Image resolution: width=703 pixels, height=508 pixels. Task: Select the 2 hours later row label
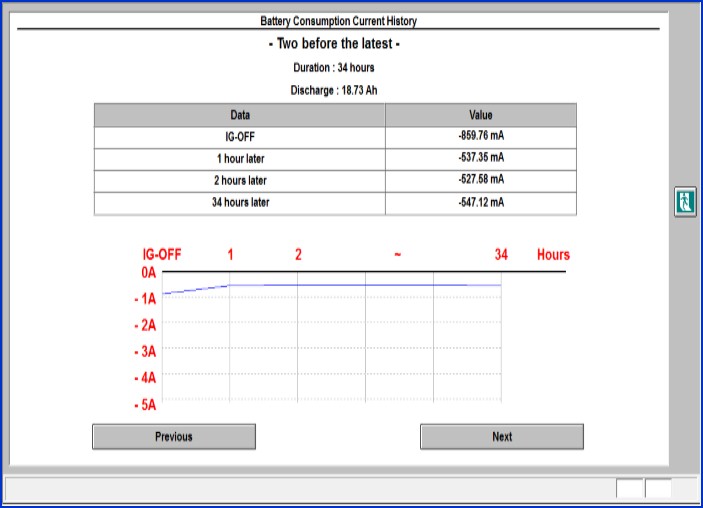(x=240, y=181)
